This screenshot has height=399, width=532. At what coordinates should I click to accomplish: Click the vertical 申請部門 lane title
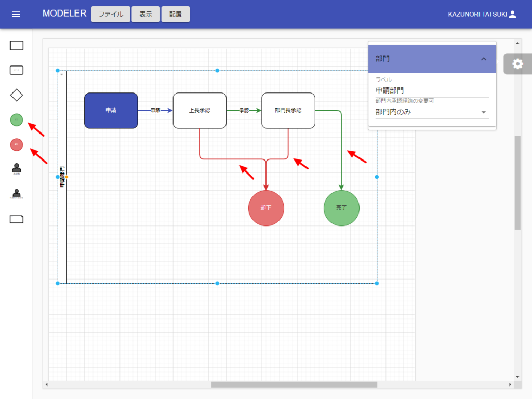(x=62, y=177)
